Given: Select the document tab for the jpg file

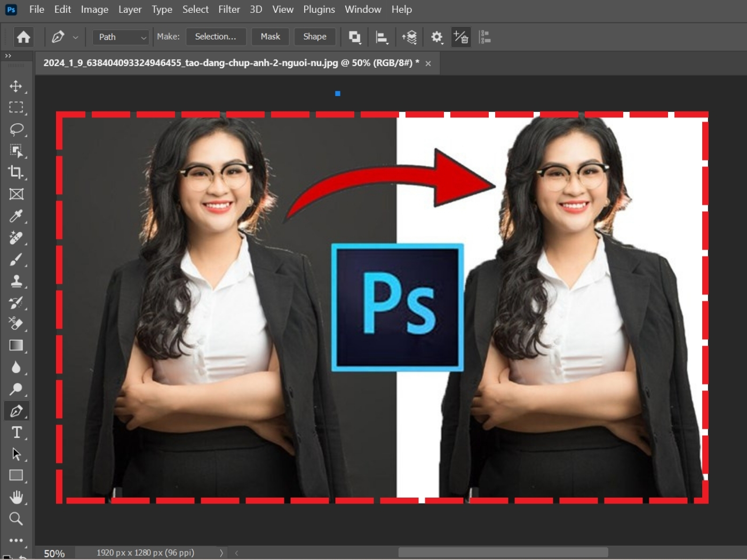Looking at the screenshot, I should 231,63.
